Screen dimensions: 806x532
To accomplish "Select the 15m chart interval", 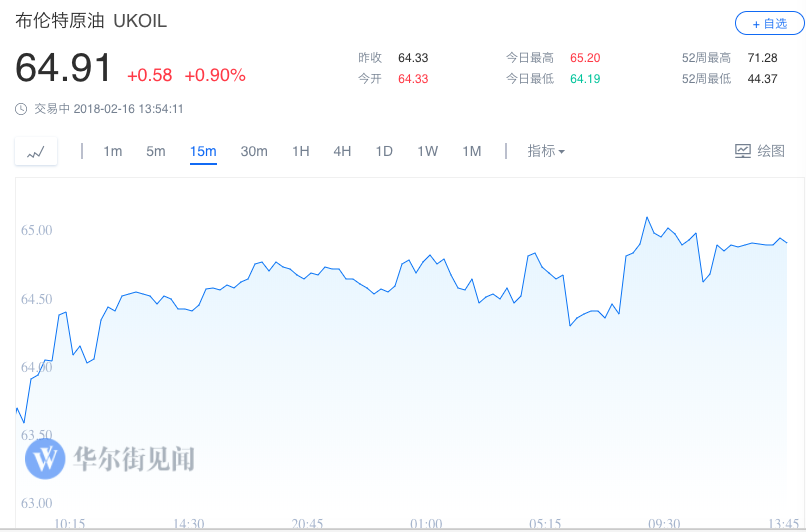I will point(203,151).
